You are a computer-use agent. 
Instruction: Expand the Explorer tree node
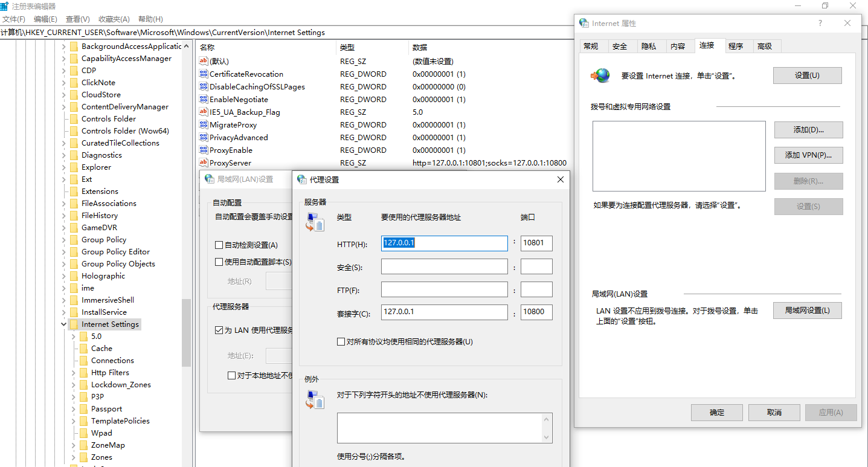click(65, 167)
